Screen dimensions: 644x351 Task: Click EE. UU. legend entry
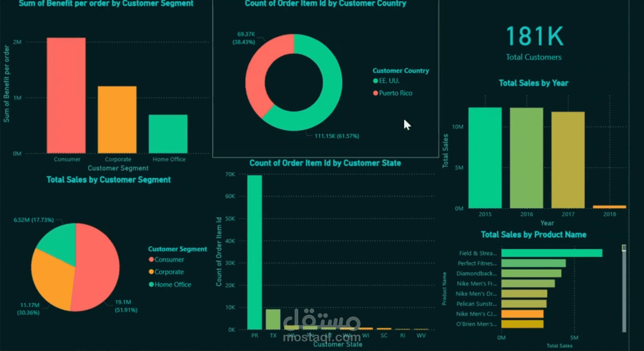[386, 81]
